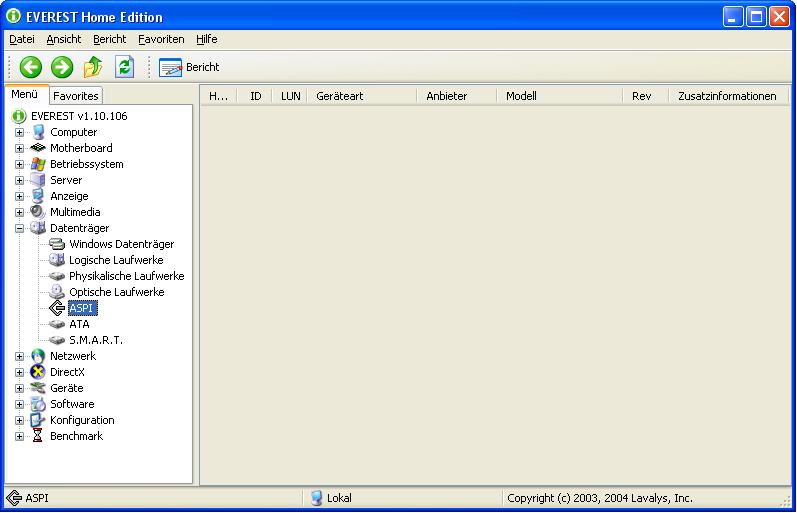Image resolution: width=797 pixels, height=513 pixels.
Task: Click the Optische Laufwerke disc icon
Action: (x=57, y=292)
